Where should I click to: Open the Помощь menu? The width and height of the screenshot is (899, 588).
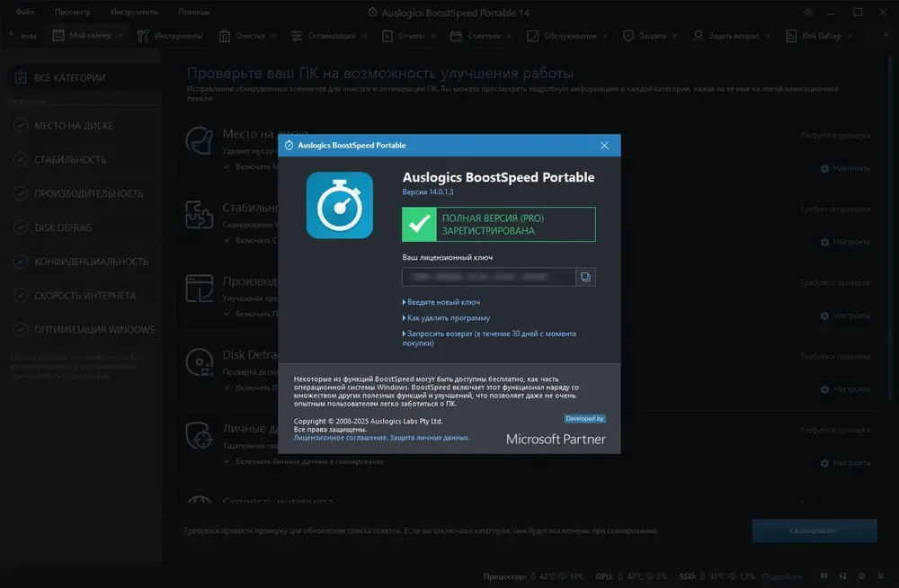(x=194, y=12)
